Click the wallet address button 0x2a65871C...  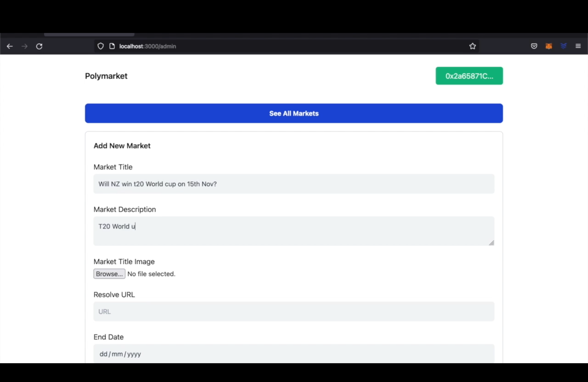pyautogui.click(x=469, y=76)
